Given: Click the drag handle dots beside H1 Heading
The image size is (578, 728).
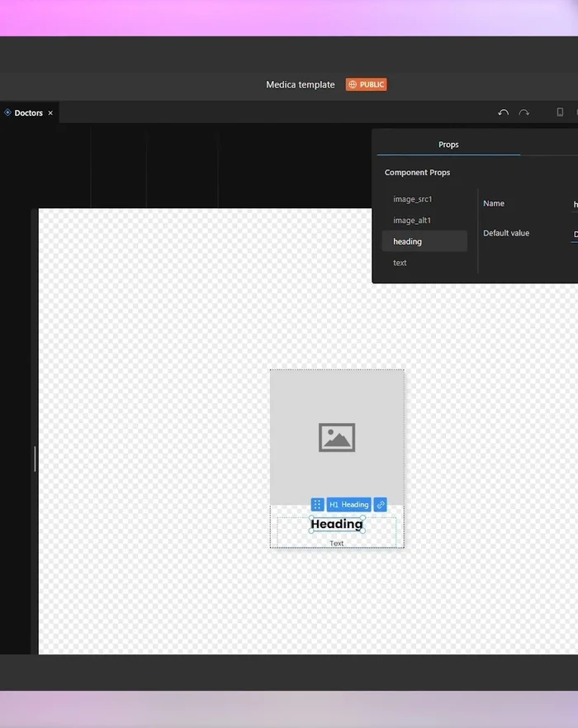Looking at the screenshot, I should (x=317, y=505).
